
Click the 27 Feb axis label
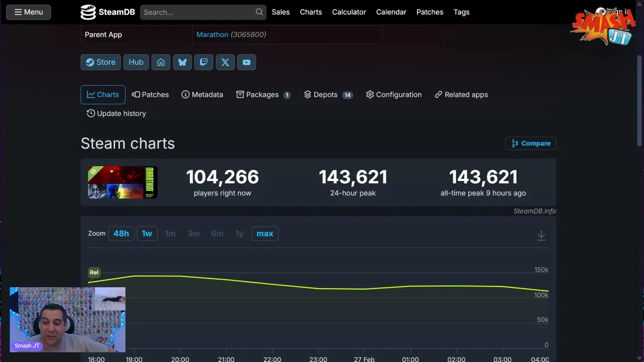coord(364,359)
